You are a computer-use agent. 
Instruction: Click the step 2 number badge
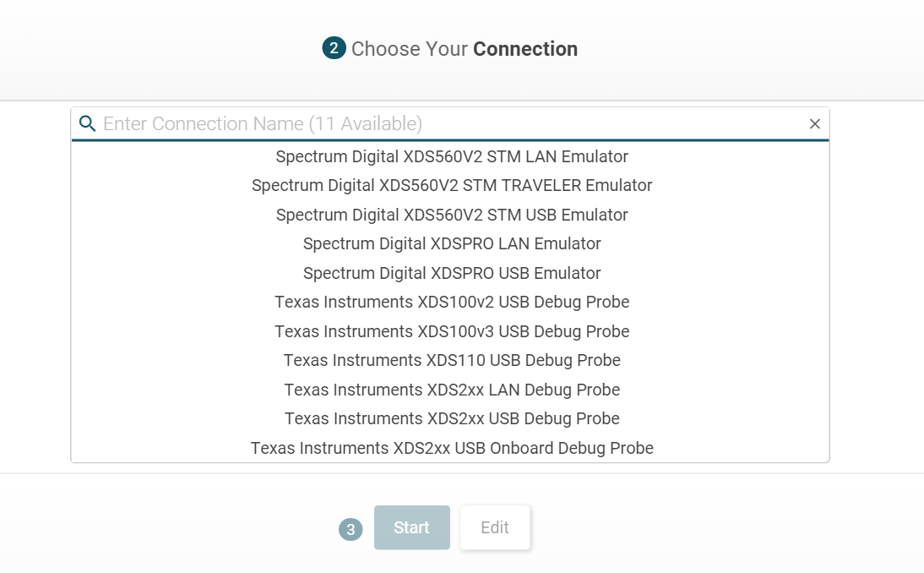(x=334, y=49)
